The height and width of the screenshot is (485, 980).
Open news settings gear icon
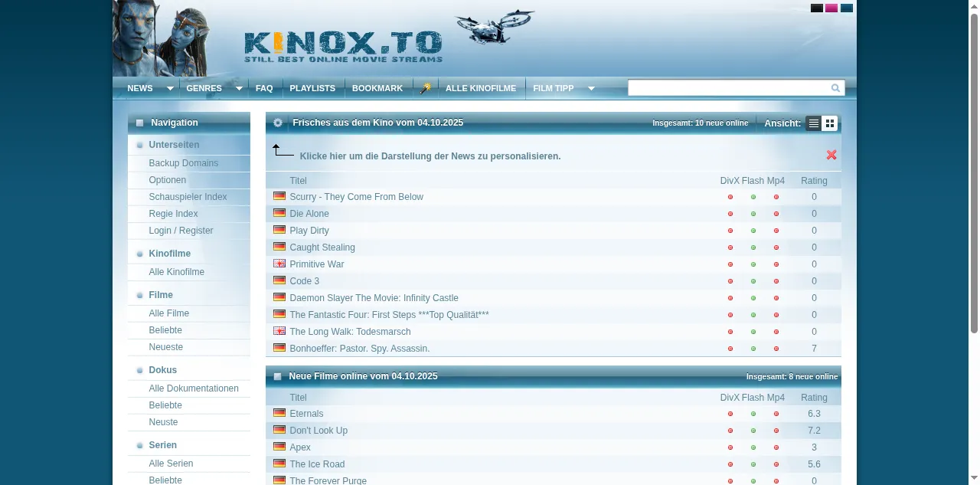[x=278, y=123]
